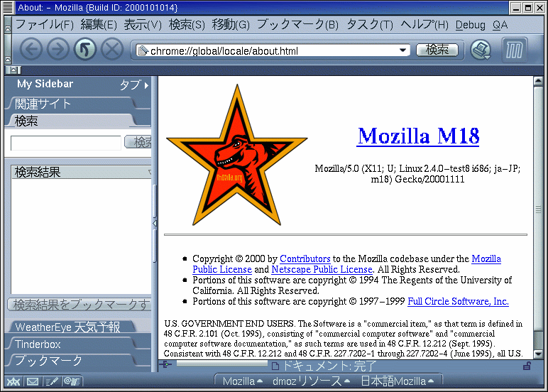Click the vertical scrollbar down arrow
The image size is (548, 392).
pos(538,354)
